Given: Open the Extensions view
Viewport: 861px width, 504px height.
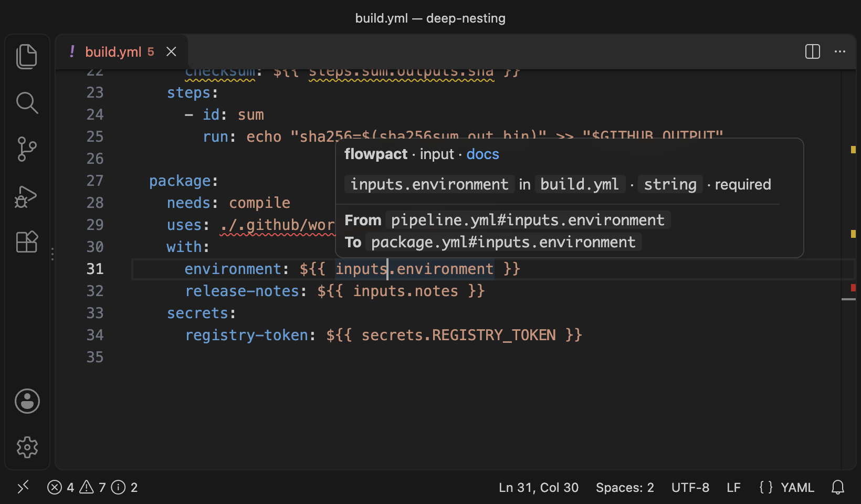Looking at the screenshot, I should click(x=27, y=242).
